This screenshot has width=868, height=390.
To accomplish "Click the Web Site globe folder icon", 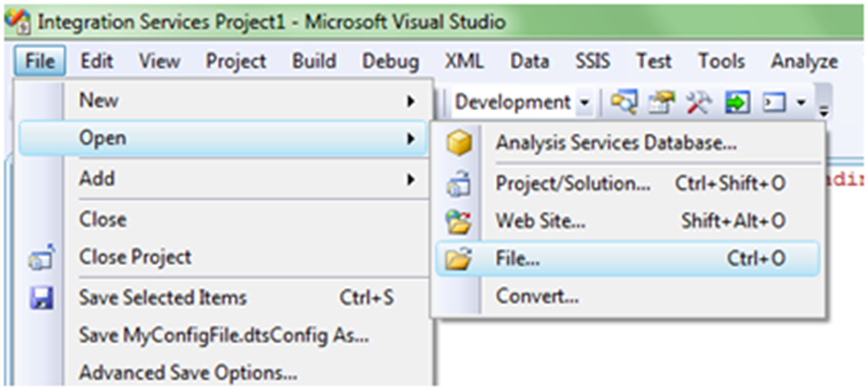I will click(459, 221).
